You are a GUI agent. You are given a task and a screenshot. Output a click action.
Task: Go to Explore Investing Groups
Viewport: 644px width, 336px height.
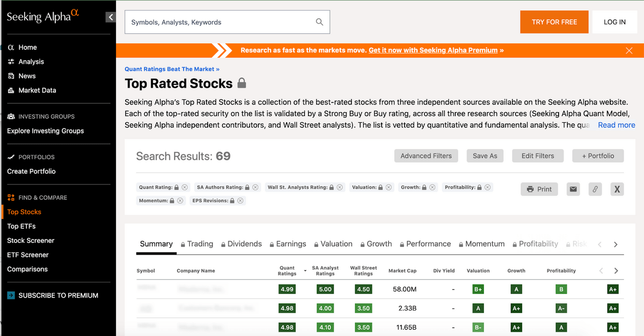[46, 131]
